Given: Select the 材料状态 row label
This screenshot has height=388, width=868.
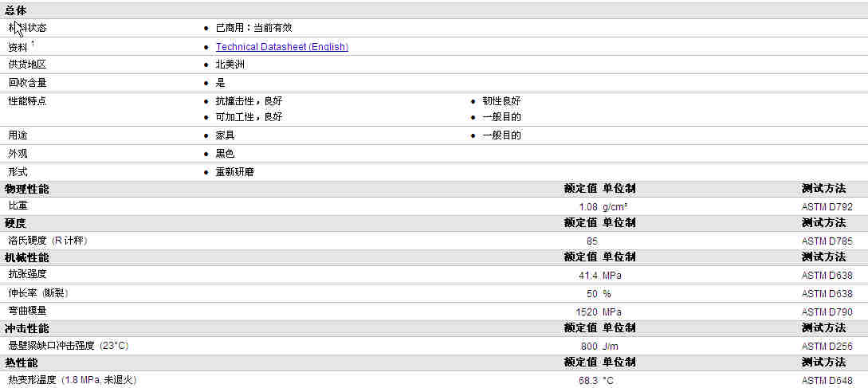Looking at the screenshot, I should point(27,28).
